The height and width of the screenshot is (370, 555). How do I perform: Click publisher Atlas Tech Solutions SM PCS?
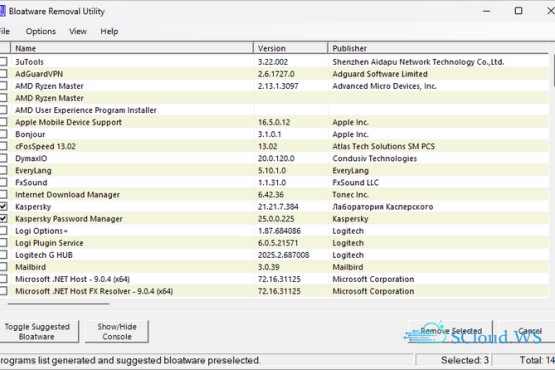point(383,146)
